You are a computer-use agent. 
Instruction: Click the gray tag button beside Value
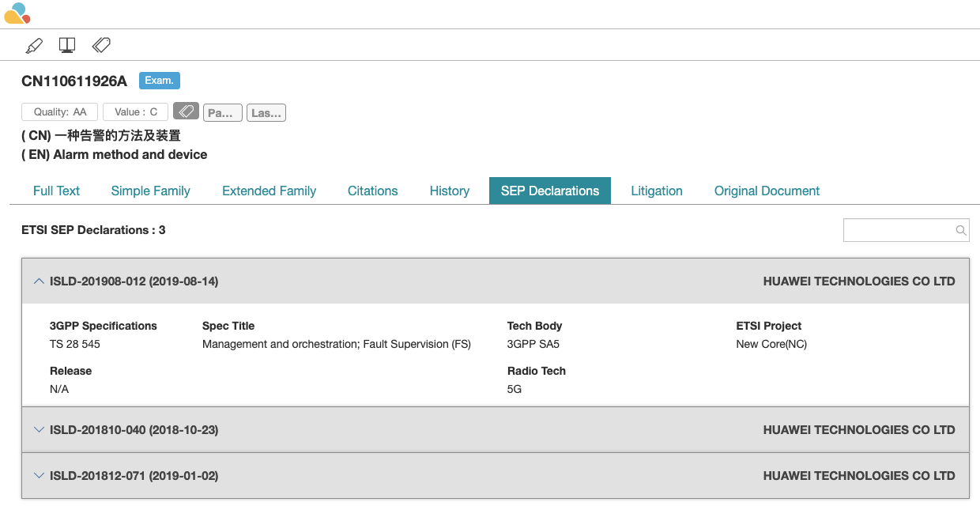pyautogui.click(x=186, y=111)
